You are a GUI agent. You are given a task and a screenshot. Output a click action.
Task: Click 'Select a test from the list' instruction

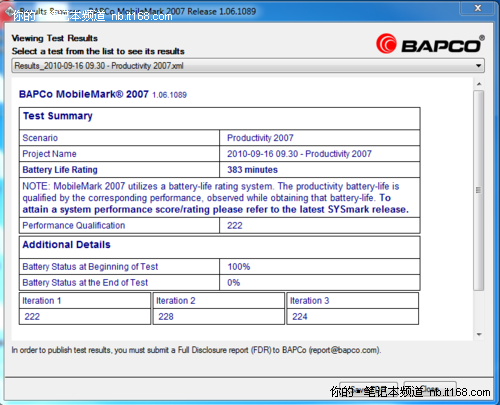(98, 51)
